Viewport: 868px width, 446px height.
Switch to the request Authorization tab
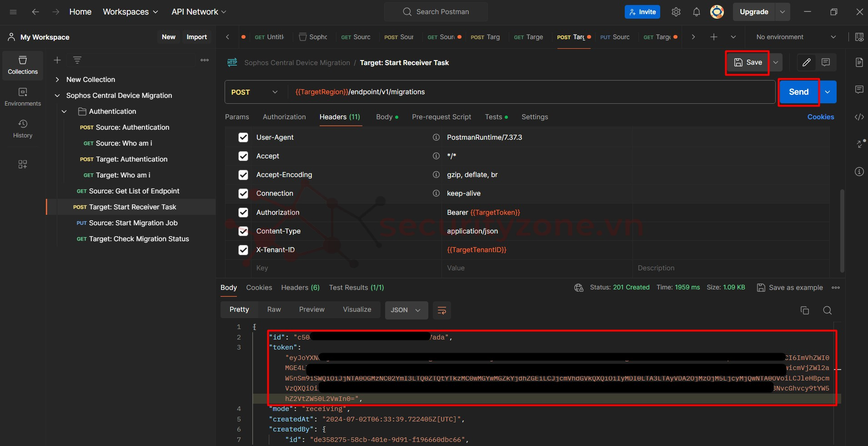tap(284, 117)
